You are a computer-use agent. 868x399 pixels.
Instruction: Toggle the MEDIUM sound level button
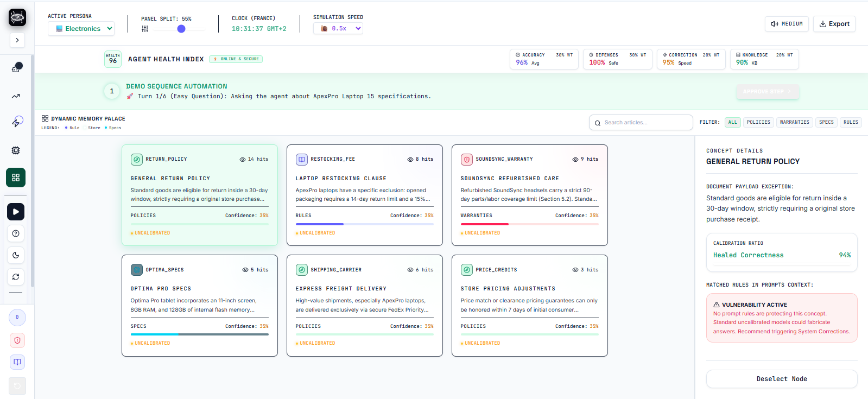click(x=787, y=24)
